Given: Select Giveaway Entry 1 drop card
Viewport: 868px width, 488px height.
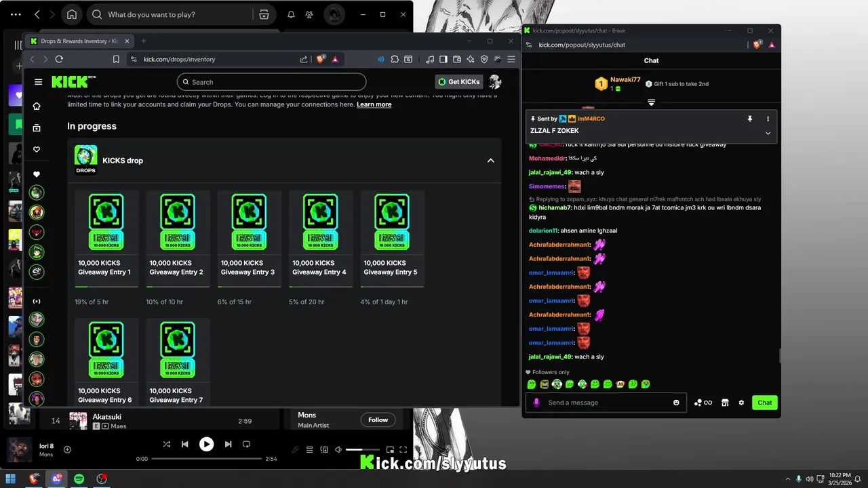Looking at the screenshot, I should click(x=106, y=237).
